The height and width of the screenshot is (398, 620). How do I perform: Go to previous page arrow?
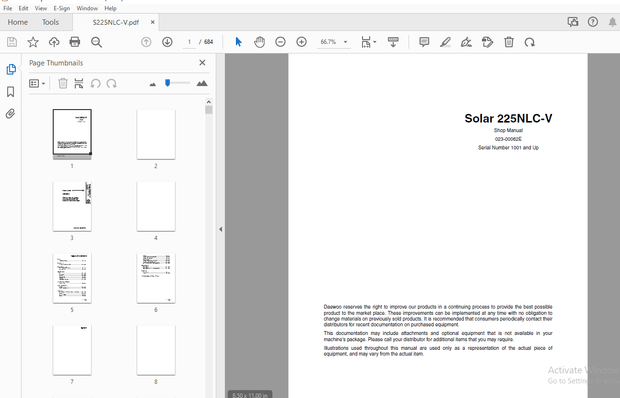pyautogui.click(x=146, y=42)
